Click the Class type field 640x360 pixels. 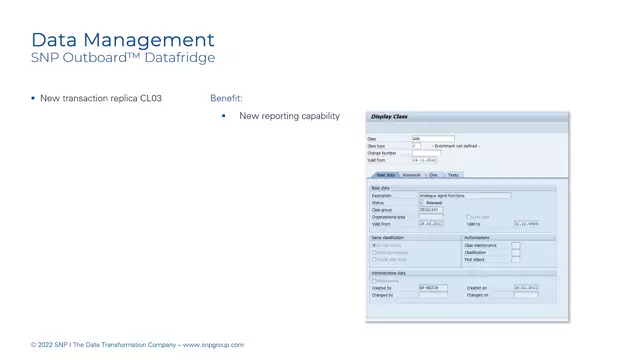(416, 146)
